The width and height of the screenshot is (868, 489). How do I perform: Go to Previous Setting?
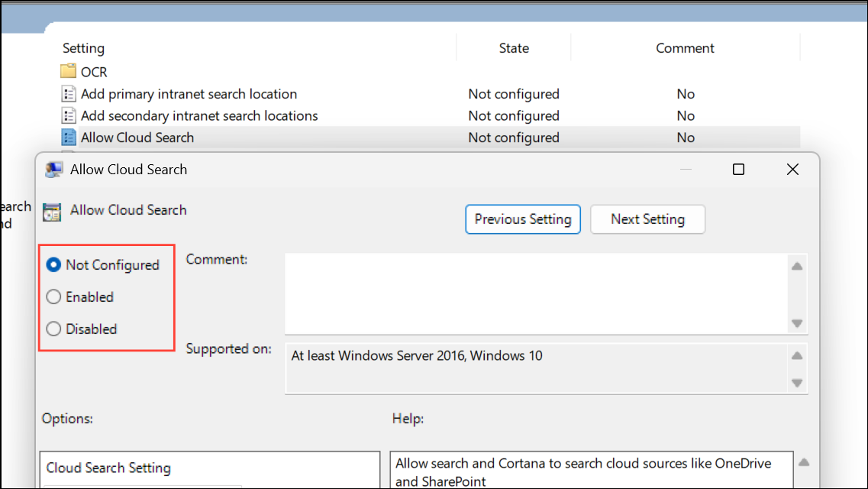coord(523,219)
